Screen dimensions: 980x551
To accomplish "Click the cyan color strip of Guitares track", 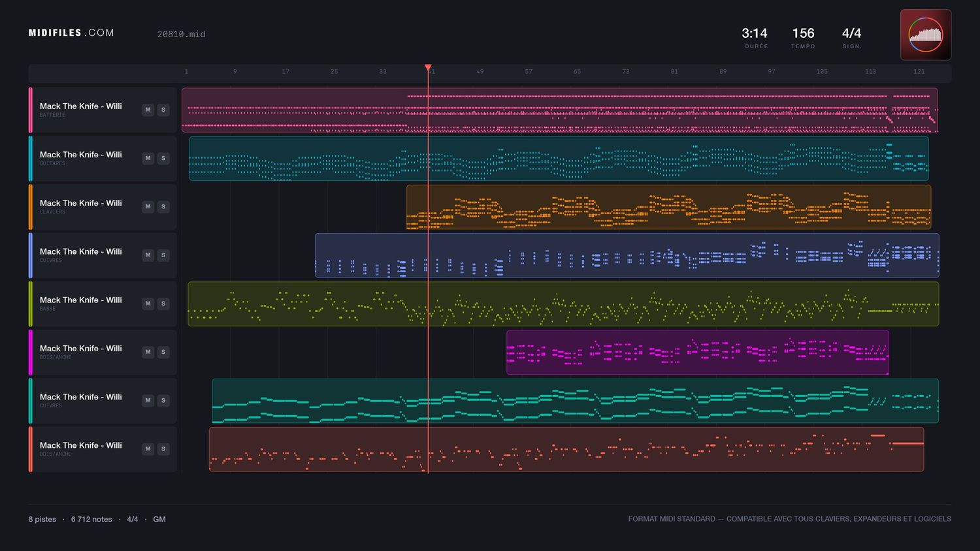I will tap(31, 159).
